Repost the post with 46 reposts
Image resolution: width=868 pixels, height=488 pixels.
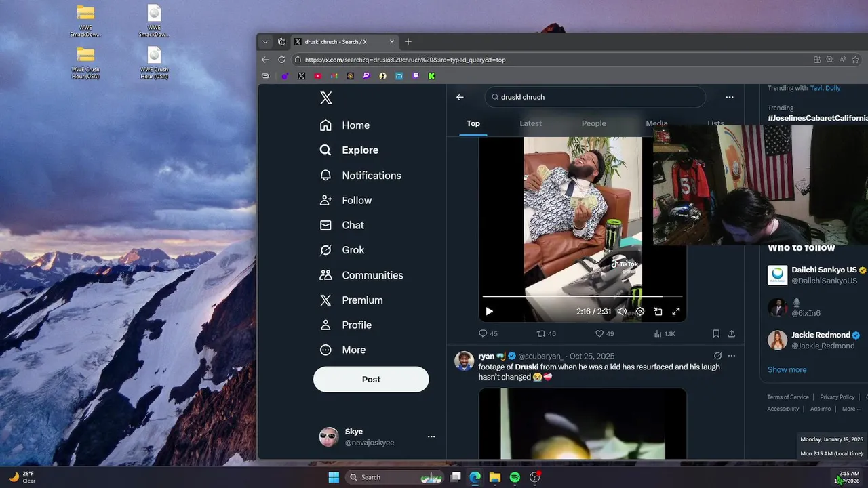tap(547, 333)
